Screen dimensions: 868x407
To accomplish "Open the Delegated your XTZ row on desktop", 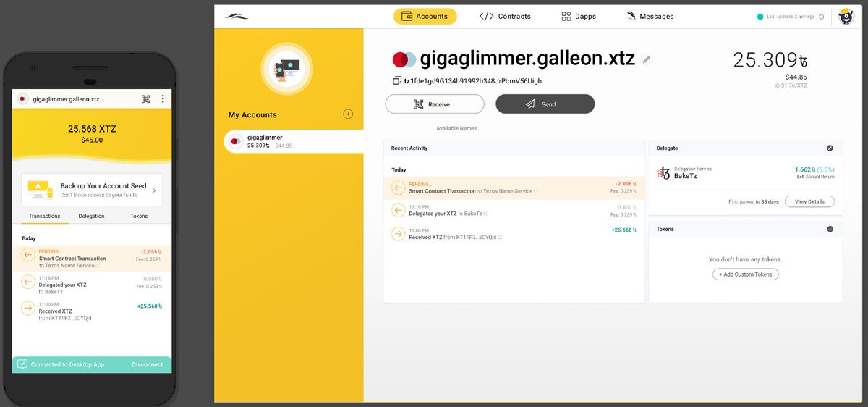I will tap(514, 211).
